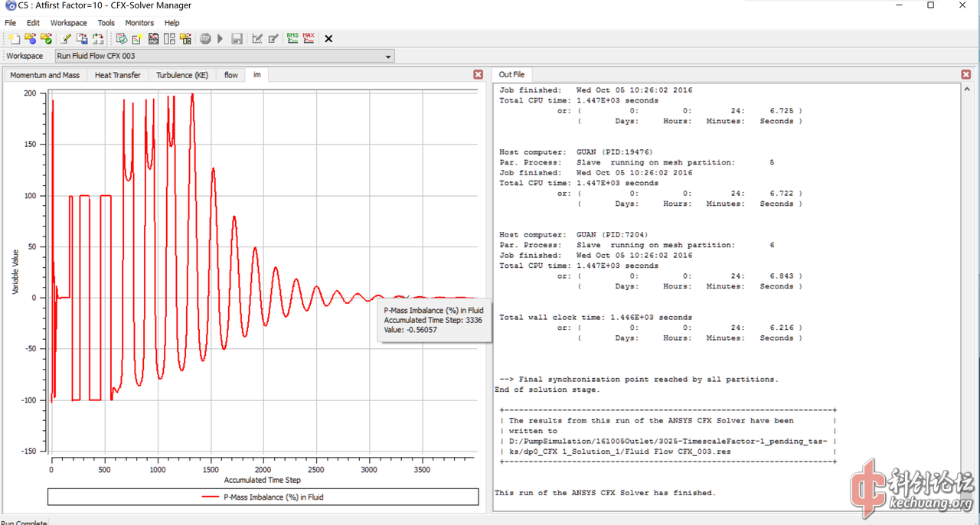
Task: Click the red curve peak near step 1300
Action: (192, 95)
